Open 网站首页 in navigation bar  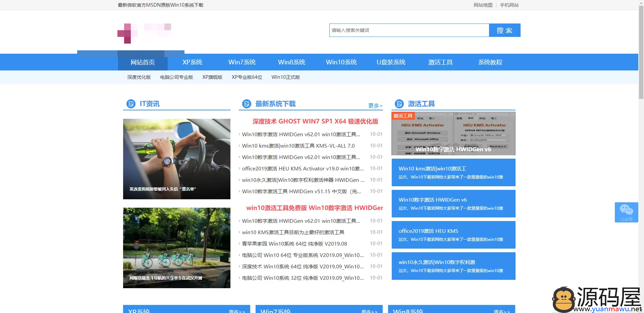coord(143,62)
